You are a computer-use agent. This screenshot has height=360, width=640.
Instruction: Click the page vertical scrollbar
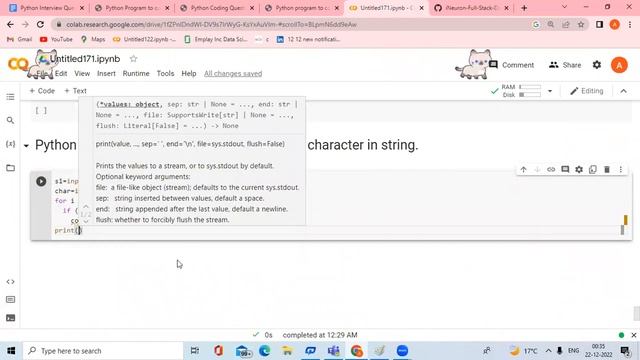[x=636, y=313]
